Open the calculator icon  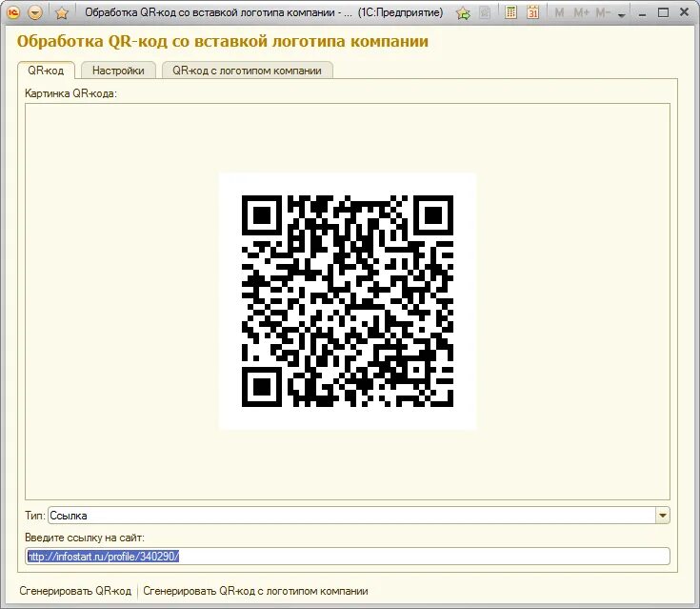(510, 12)
